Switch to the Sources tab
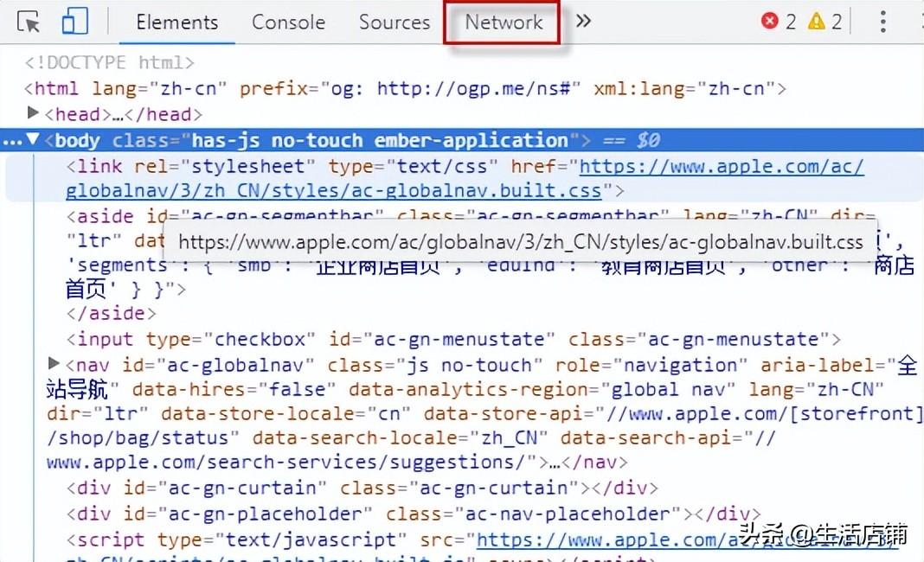The image size is (924, 562). [395, 22]
